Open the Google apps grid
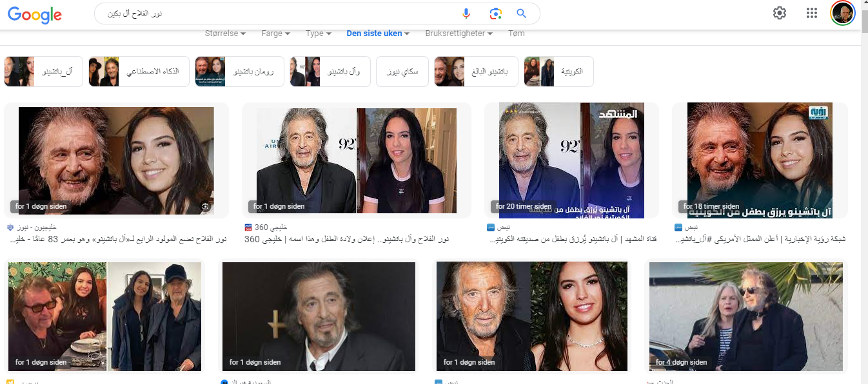This screenshot has width=868, height=384. tap(812, 13)
